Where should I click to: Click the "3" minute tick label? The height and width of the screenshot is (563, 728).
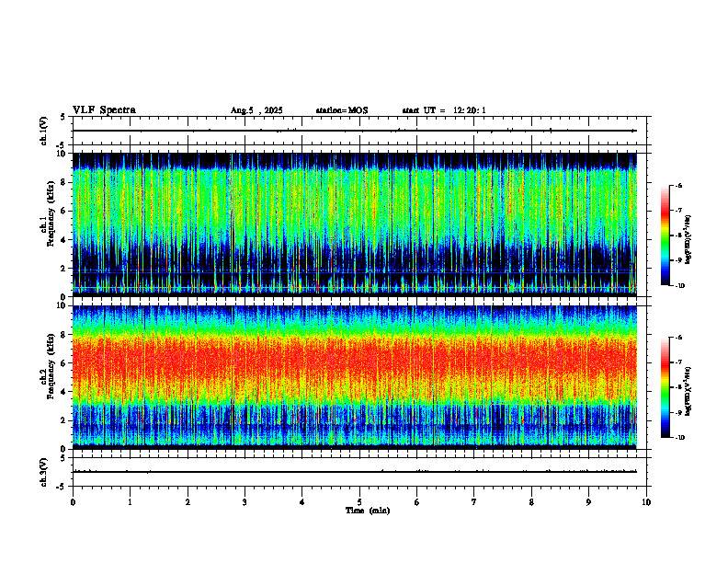245,502
